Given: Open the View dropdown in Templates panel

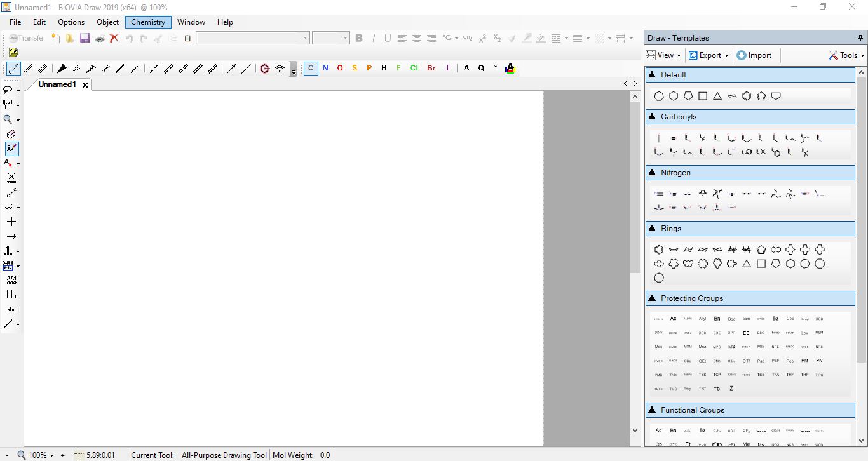Looking at the screenshot, I should tap(665, 55).
